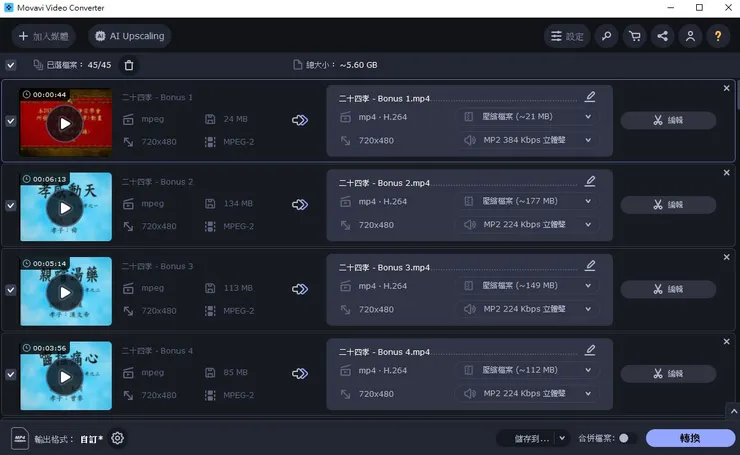Click the convert arrow icon for Bonus 3
740x455 pixels.
[x=300, y=289]
